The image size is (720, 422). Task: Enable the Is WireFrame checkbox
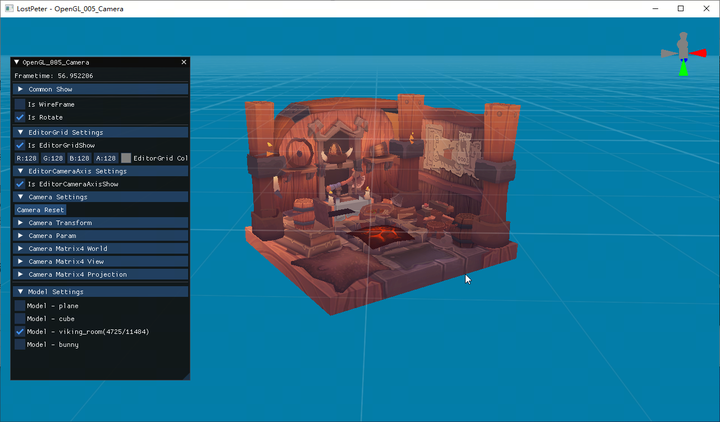20,104
